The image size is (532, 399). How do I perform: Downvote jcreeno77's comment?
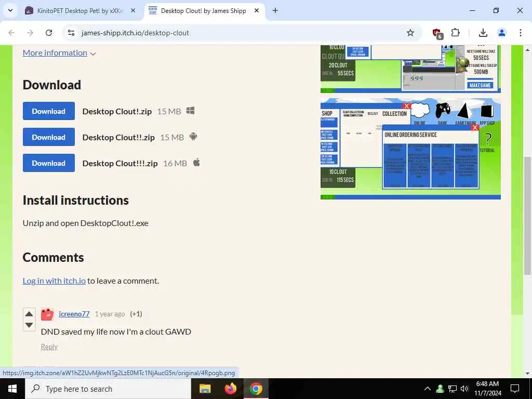coord(29,325)
